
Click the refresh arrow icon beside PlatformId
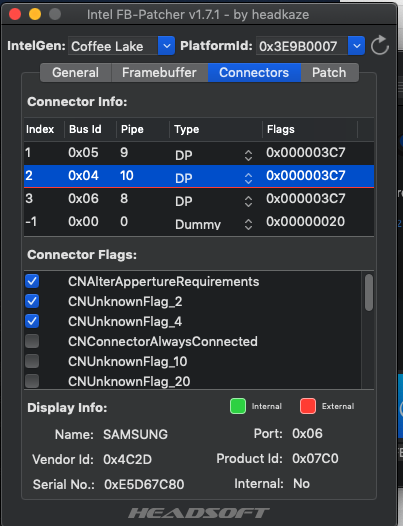(x=380, y=46)
